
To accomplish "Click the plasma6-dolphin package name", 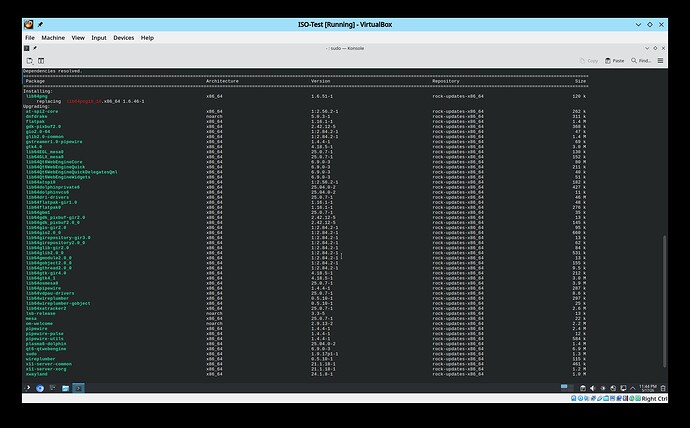I will click(x=46, y=344).
